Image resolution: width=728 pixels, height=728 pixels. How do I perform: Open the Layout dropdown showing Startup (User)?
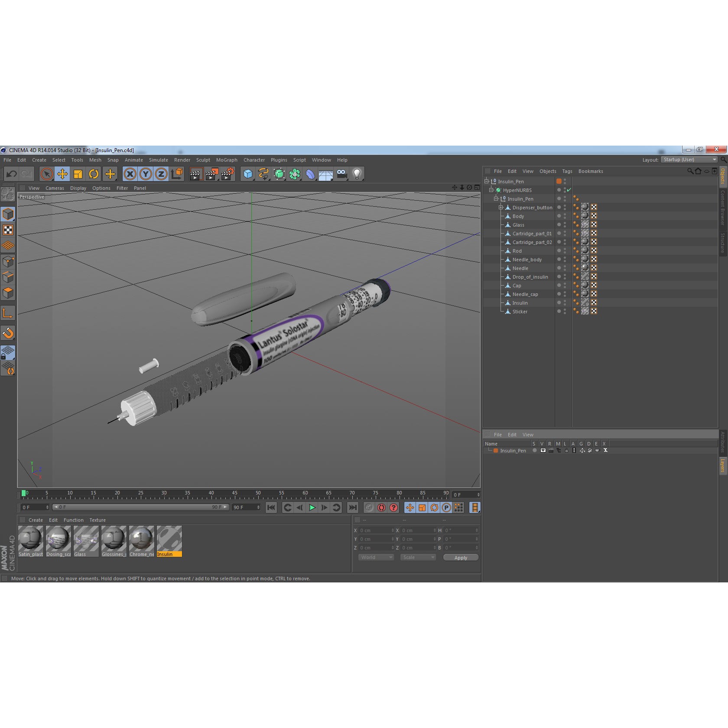pos(689,159)
